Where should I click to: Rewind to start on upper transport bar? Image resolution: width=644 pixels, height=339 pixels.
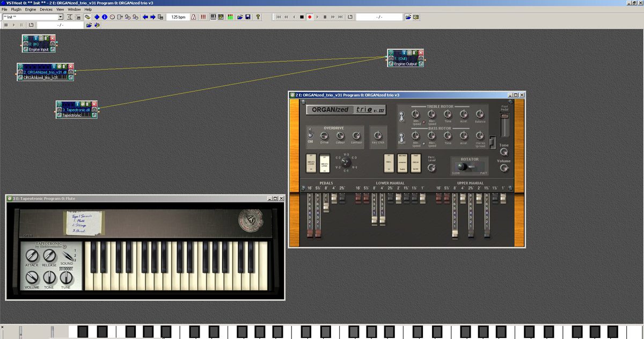(279, 17)
